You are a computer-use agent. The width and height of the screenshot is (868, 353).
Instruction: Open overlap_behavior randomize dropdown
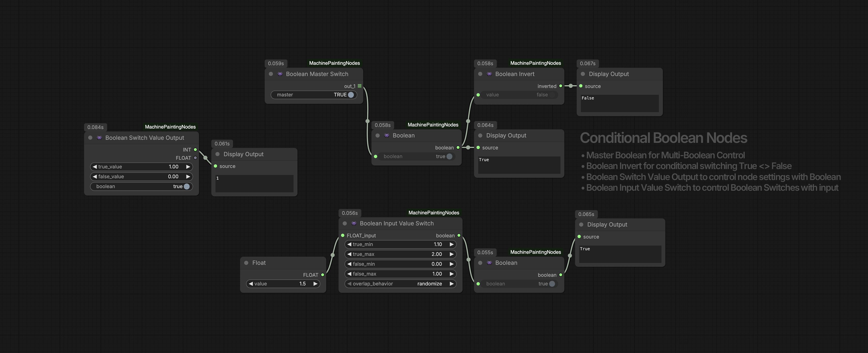401,284
